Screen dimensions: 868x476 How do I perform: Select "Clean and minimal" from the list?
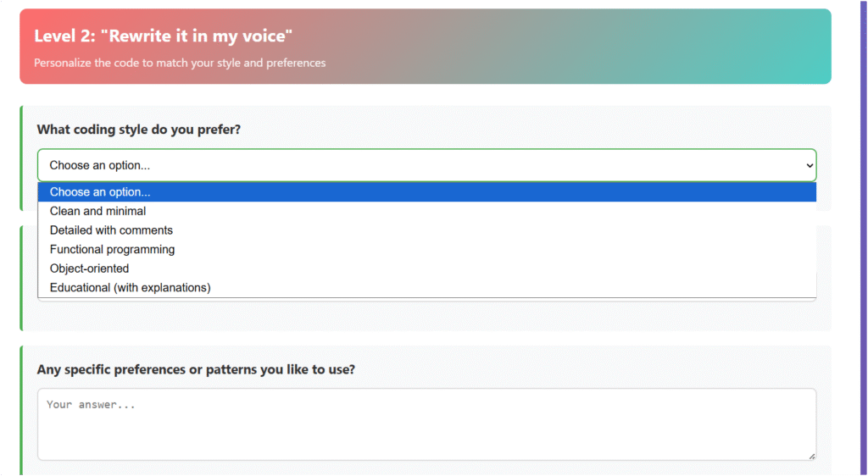(x=97, y=211)
